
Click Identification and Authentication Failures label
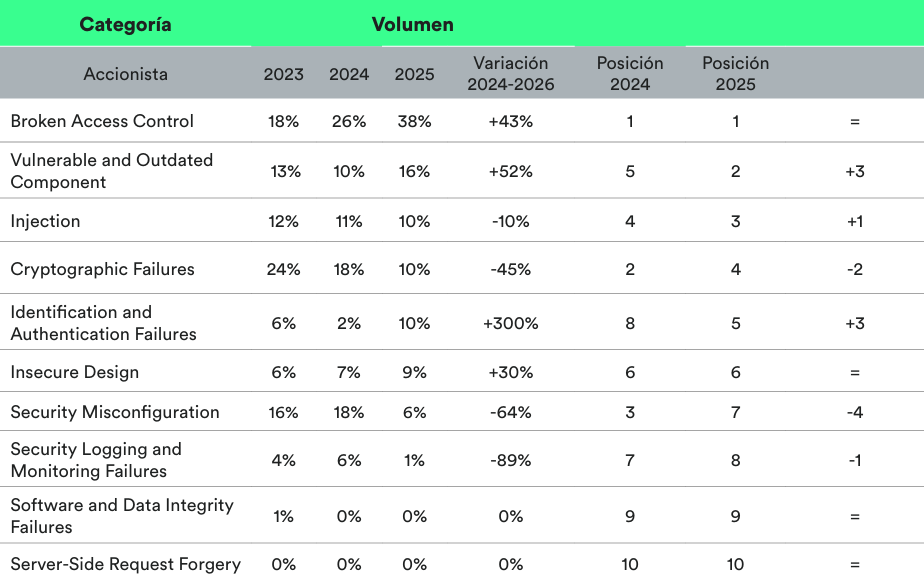pos(103,323)
